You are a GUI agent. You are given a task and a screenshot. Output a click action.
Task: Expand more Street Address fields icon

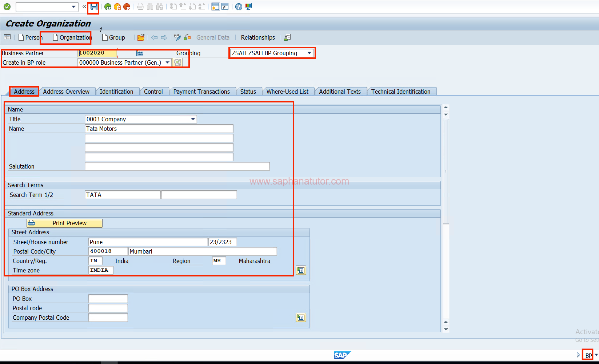(301, 270)
